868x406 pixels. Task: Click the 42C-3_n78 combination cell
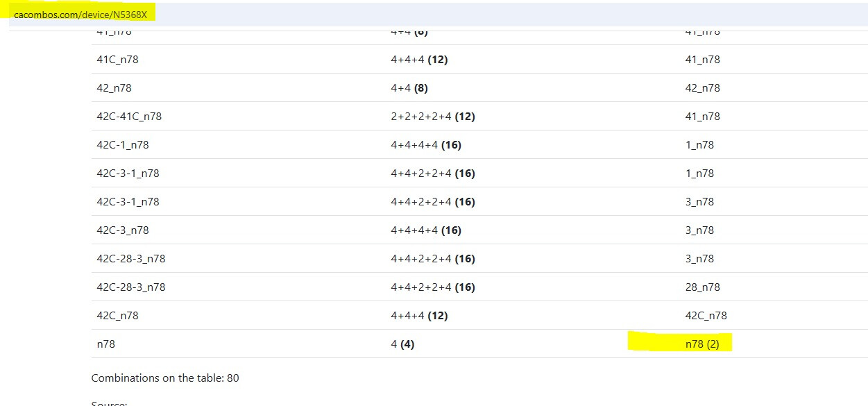(x=122, y=230)
